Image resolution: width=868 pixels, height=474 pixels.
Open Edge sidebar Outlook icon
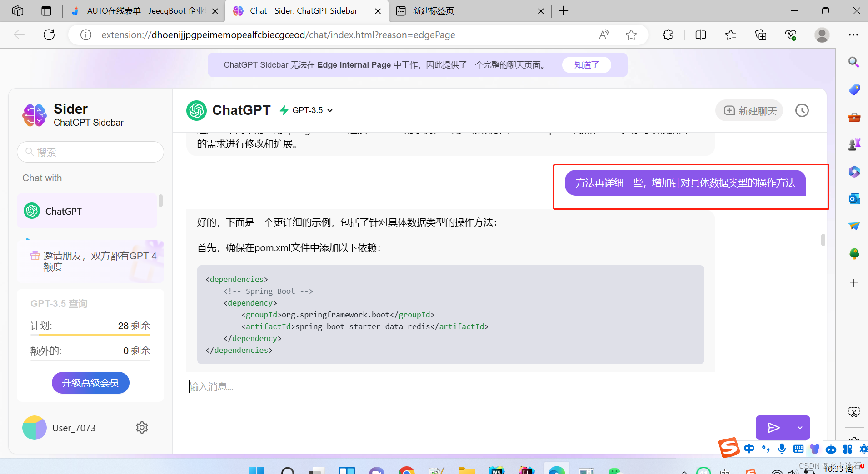pos(854,199)
